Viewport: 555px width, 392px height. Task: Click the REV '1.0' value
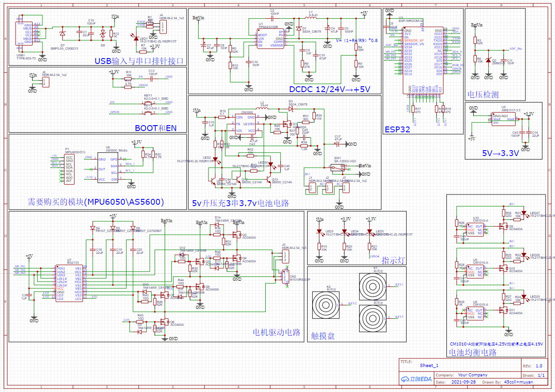[x=539, y=366]
